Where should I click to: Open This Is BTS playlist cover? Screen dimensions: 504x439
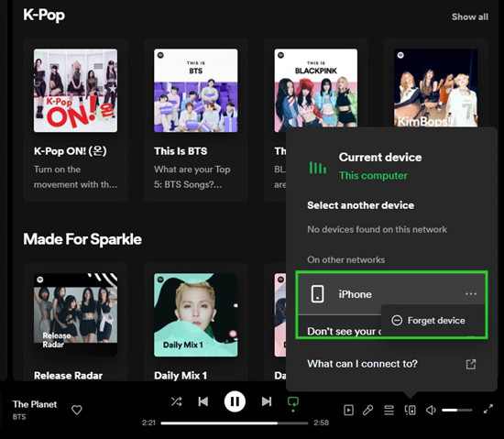[196, 91]
